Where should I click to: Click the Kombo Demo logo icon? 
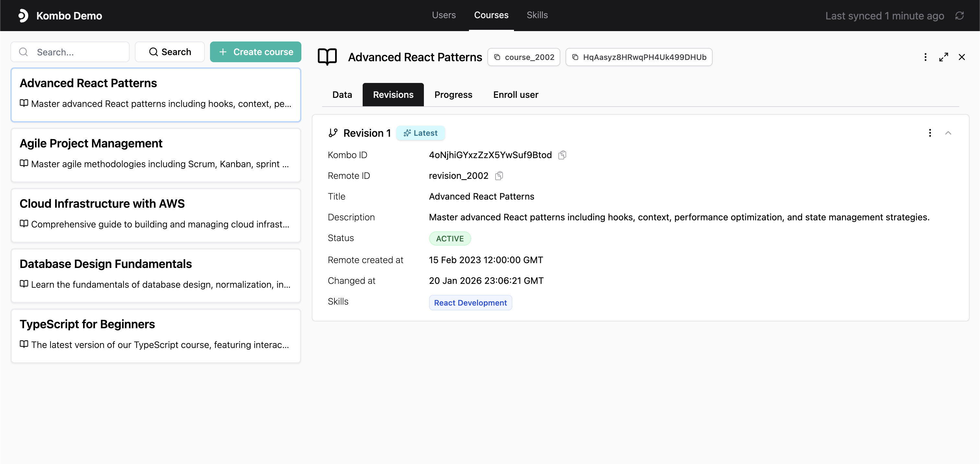[23, 16]
